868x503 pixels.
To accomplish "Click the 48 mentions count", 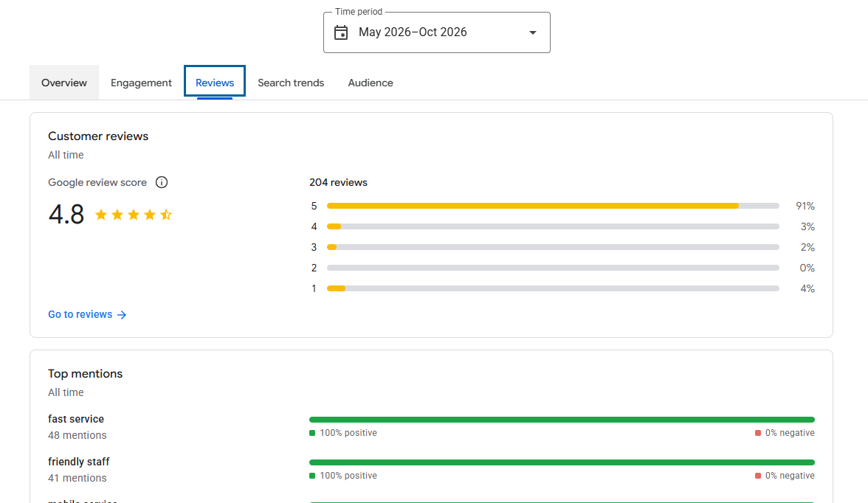I will click(x=77, y=435).
